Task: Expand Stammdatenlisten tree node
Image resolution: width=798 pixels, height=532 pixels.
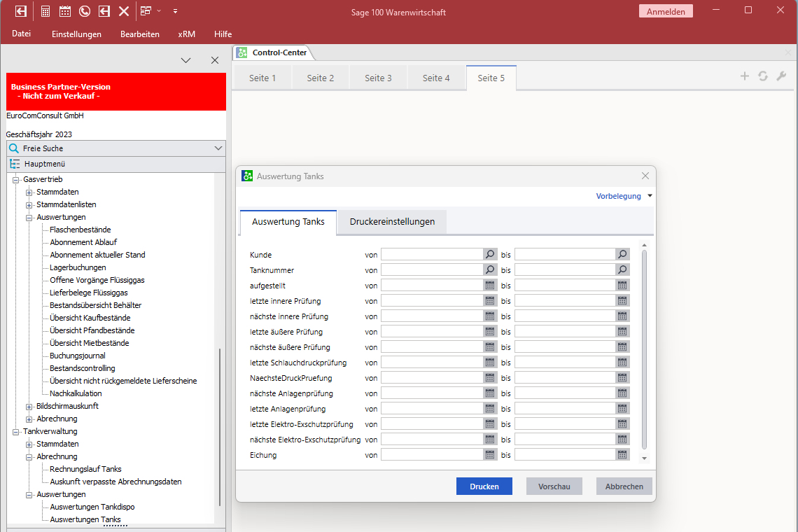Action: pos(29,205)
